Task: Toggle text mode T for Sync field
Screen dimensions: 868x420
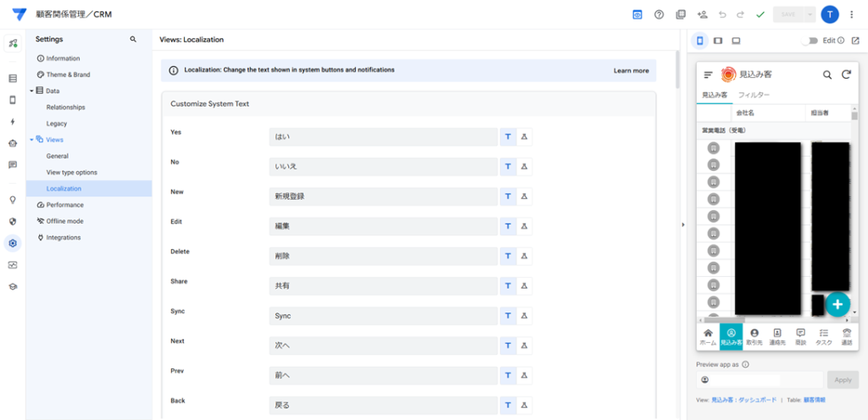Action: 508,316
